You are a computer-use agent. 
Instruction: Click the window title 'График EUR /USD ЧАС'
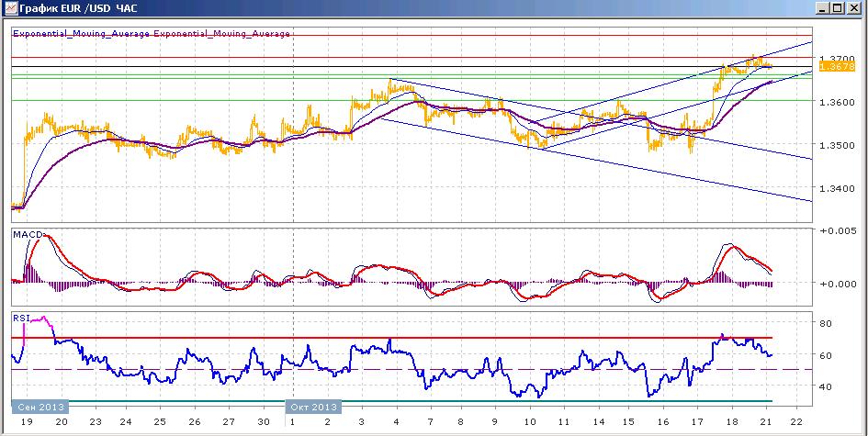pos(77,7)
